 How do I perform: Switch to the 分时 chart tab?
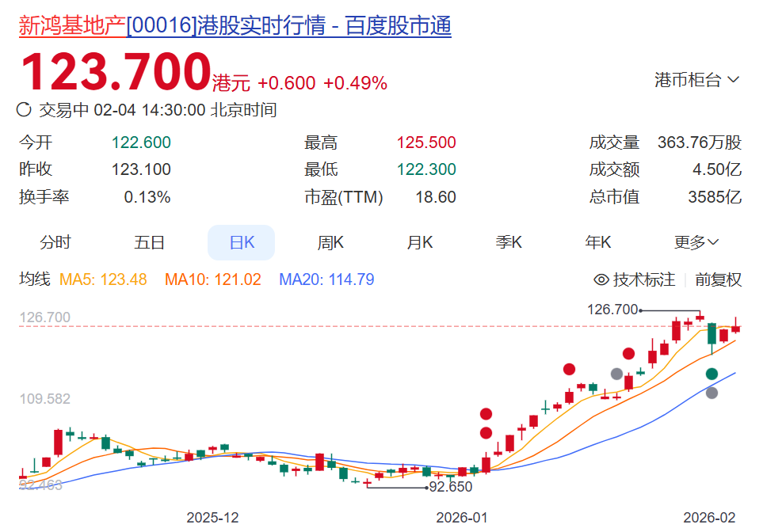coord(55,242)
